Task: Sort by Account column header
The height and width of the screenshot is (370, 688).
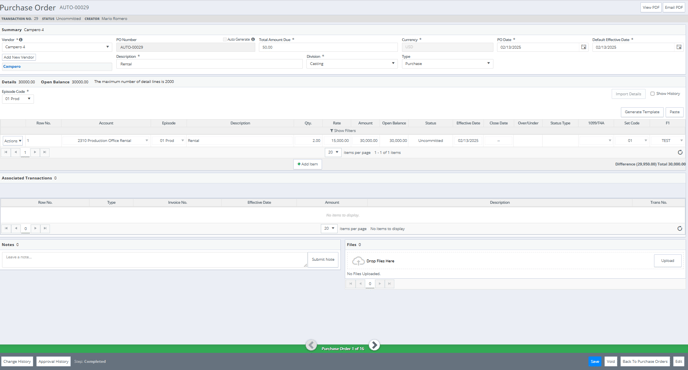Action: coord(106,123)
